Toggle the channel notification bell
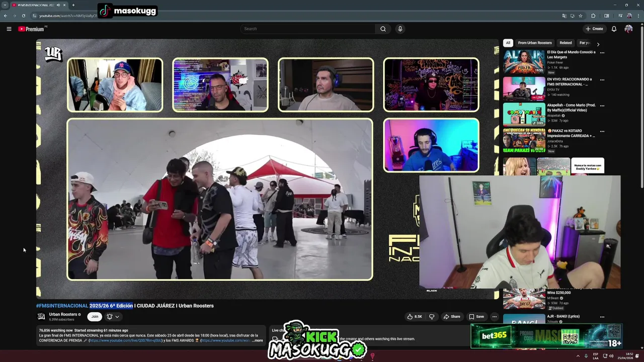Image resolution: width=644 pixels, height=362 pixels. [x=110, y=317]
